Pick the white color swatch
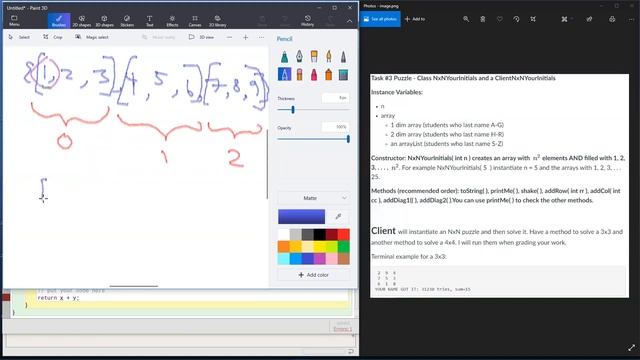640x360 pixels. point(284,234)
